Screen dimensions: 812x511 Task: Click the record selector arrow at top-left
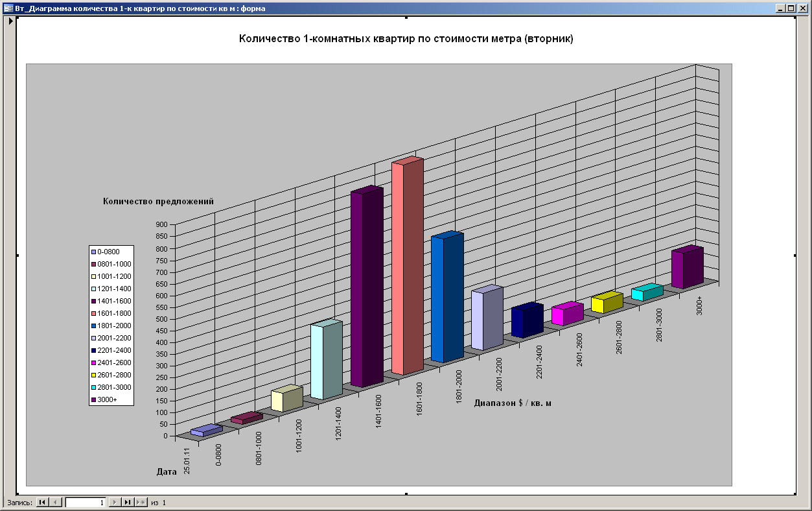click(11, 21)
